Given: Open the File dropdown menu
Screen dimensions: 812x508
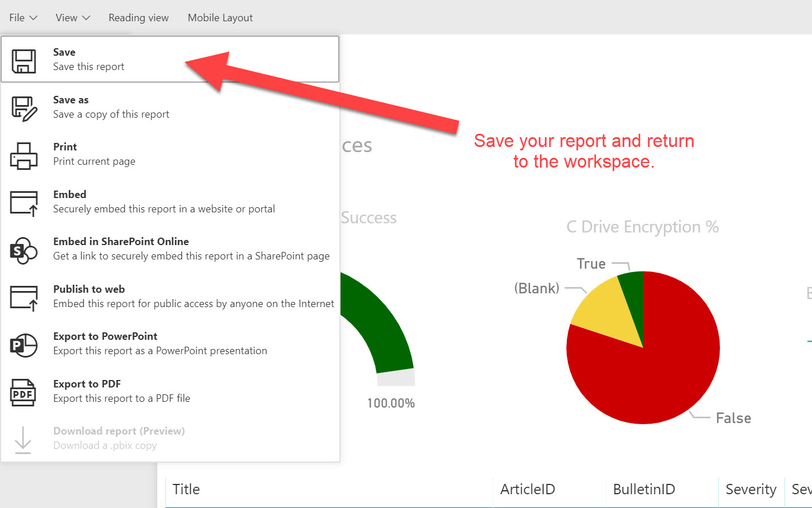Looking at the screenshot, I should pos(22,17).
